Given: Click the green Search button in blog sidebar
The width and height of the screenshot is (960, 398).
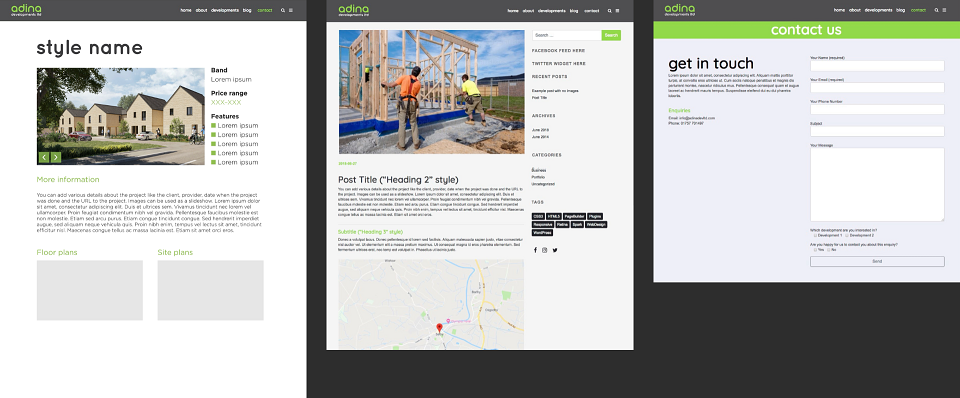Looking at the screenshot, I should [611, 36].
